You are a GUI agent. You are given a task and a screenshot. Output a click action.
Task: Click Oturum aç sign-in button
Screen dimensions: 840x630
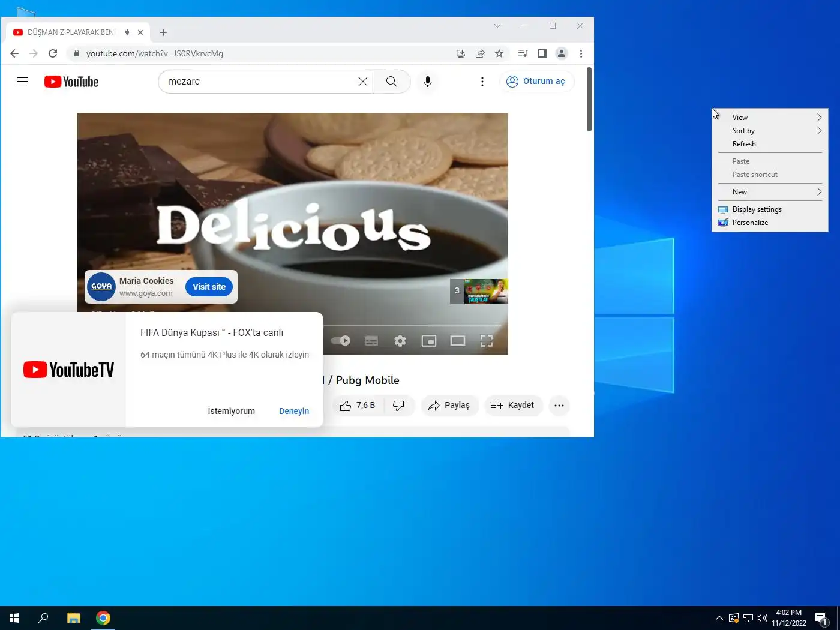coord(536,82)
